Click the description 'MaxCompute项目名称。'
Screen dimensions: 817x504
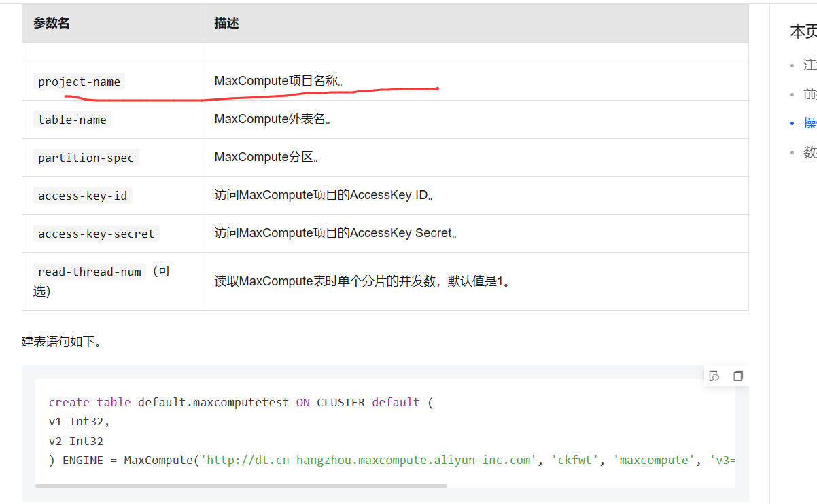[x=281, y=82]
